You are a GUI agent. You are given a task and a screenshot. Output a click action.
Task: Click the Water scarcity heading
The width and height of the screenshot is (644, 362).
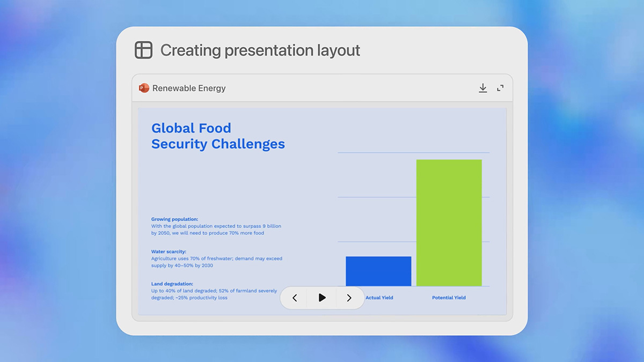click(x=169, y=251)
